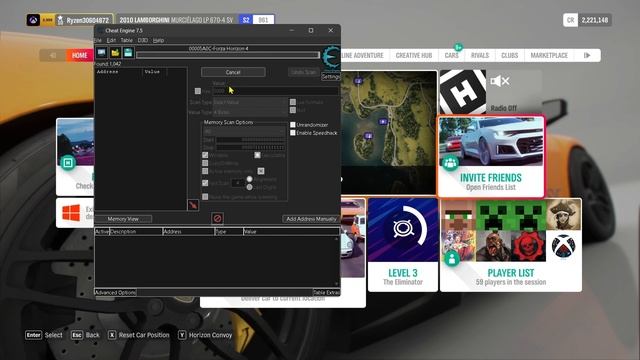The image size is (640, 360).
Task: Enable the Unrandomizer checkbox
Action: tap(293, 124)
